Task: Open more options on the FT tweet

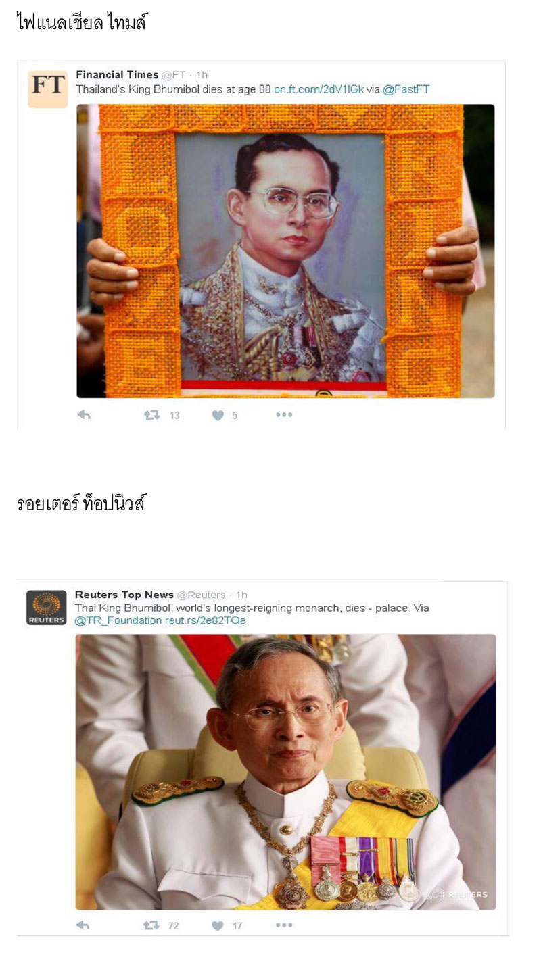Action: (284, 415)
